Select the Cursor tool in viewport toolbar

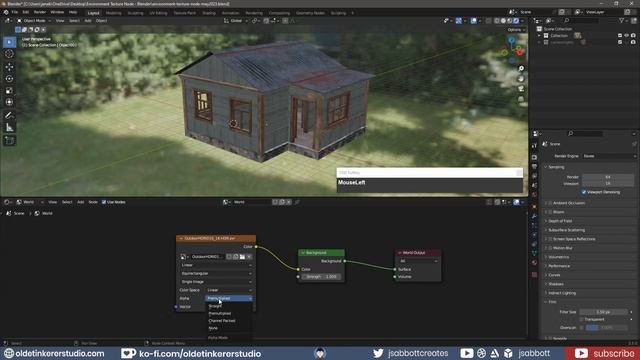tap(9, 54)
